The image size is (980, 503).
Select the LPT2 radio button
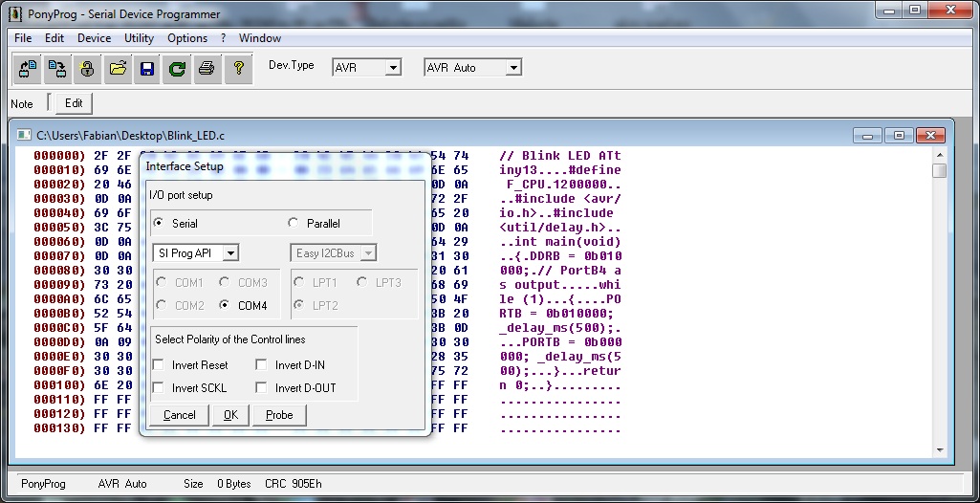(x=299, y=306)
